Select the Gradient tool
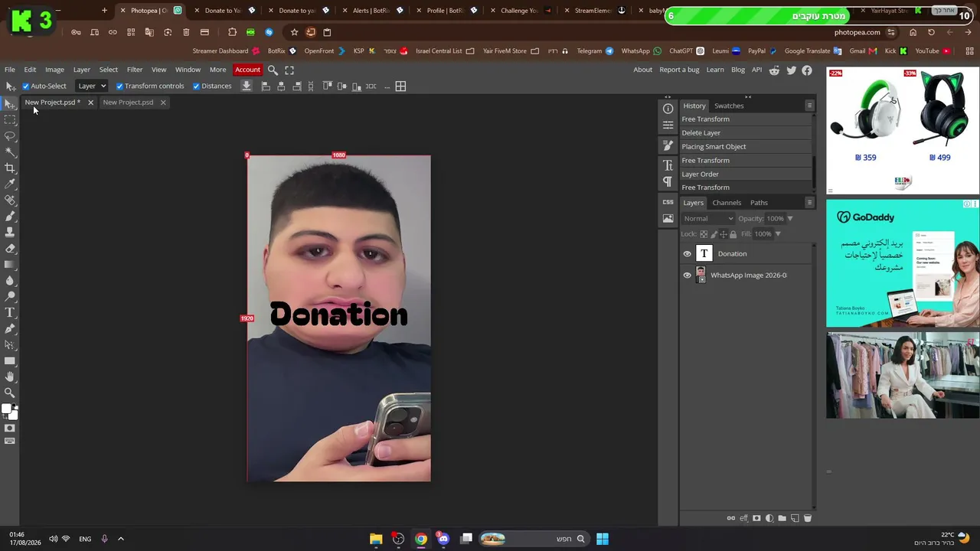The image size is (980, 551). pyautogui.click(x=10, y=264)
